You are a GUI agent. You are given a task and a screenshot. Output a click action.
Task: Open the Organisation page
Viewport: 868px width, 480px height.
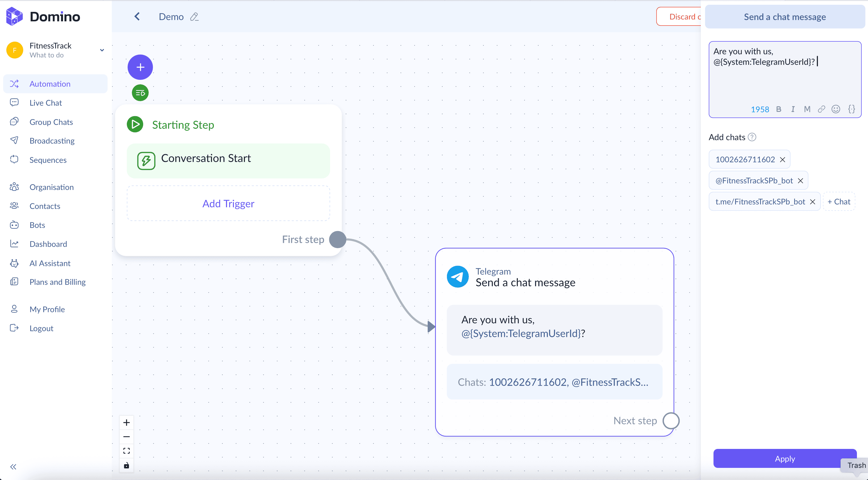51,187
